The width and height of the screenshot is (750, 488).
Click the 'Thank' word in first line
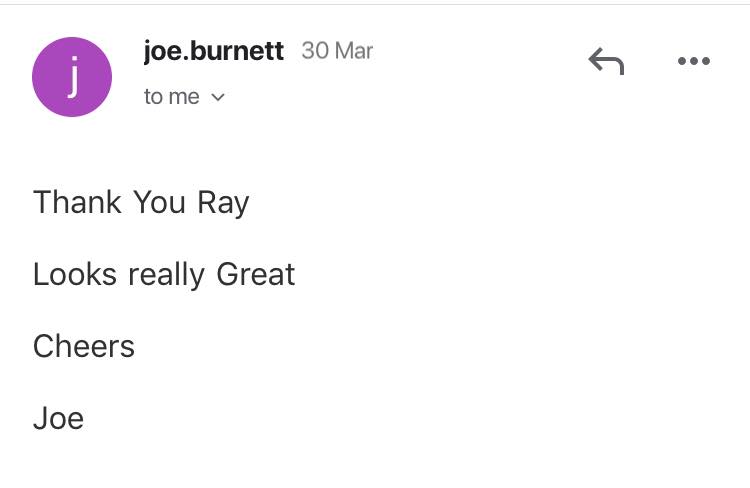pyautogui.click(x=77, y=202)
